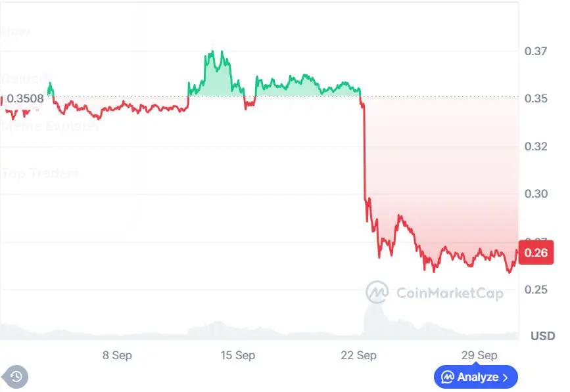Click the CoinMarketCap watermark text
The width and height of the screenshot is (570, 392).
pyautogui.click(x=450, y=293)
